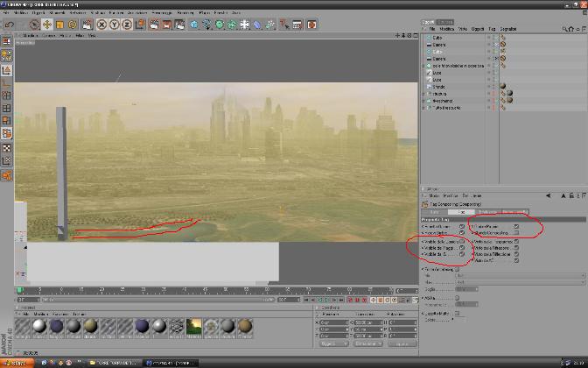
Task: Click the Undo arrow in the top toolbar
Action: tap(9, 25)
